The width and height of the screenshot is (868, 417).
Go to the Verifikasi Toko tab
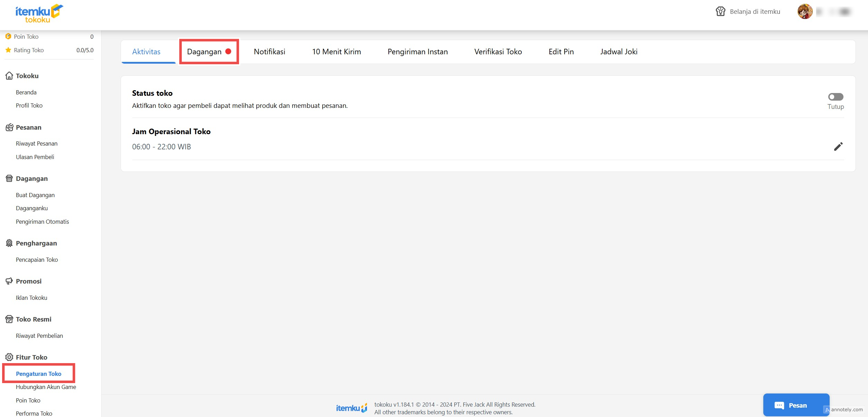498,52
